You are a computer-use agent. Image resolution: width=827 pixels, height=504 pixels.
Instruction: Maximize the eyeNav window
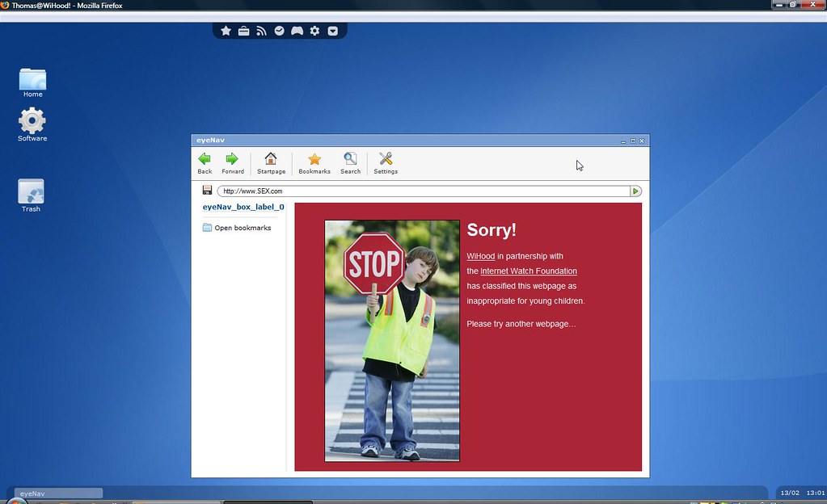[x=633, y=141]
